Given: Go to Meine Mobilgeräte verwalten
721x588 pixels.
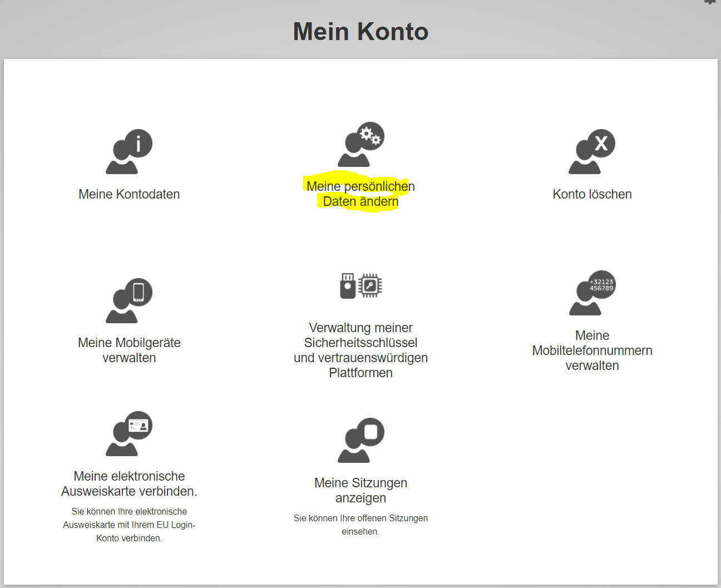Looking at the screenshot, I should click(129, 350).
